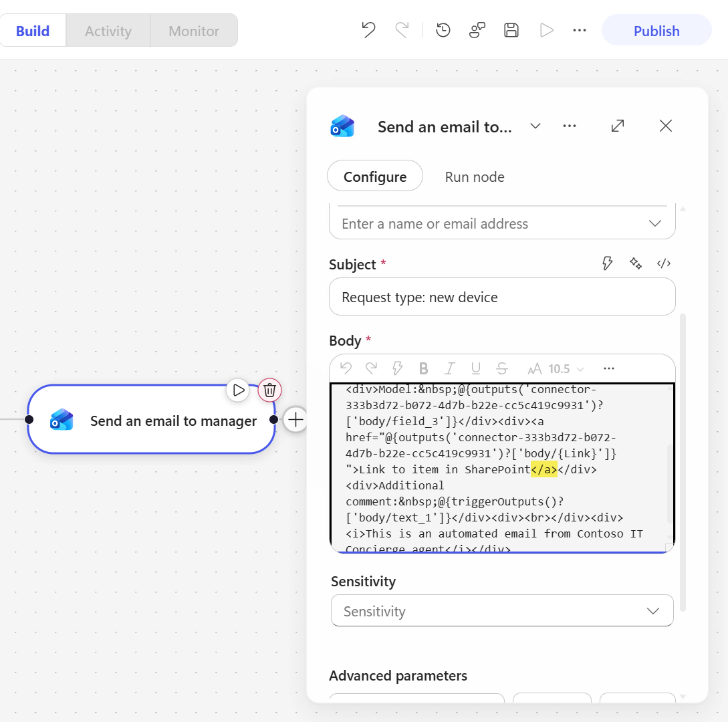The height and width of the screenshot is (722, 728).
Task: Open the Sensitivity dropdown
Action: click(502, 610)
